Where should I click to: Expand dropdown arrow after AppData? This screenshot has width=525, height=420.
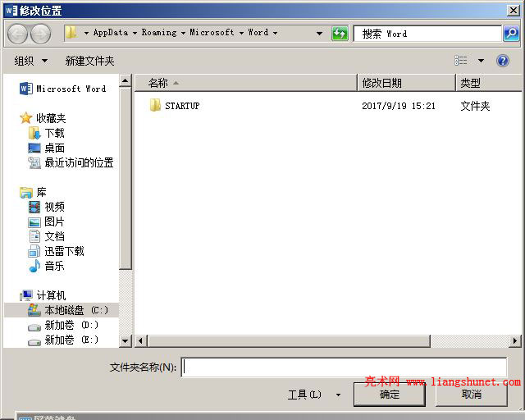tap(135, 33)
